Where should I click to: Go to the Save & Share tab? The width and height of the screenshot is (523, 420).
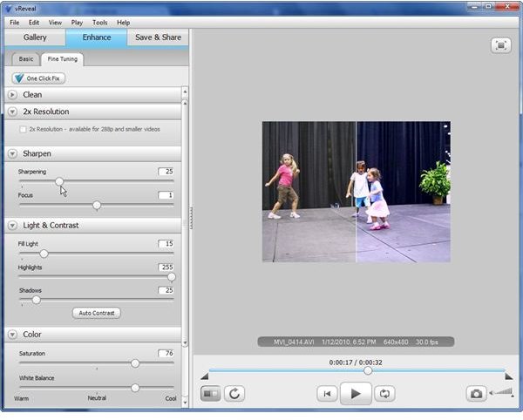[x=158, y=37]
